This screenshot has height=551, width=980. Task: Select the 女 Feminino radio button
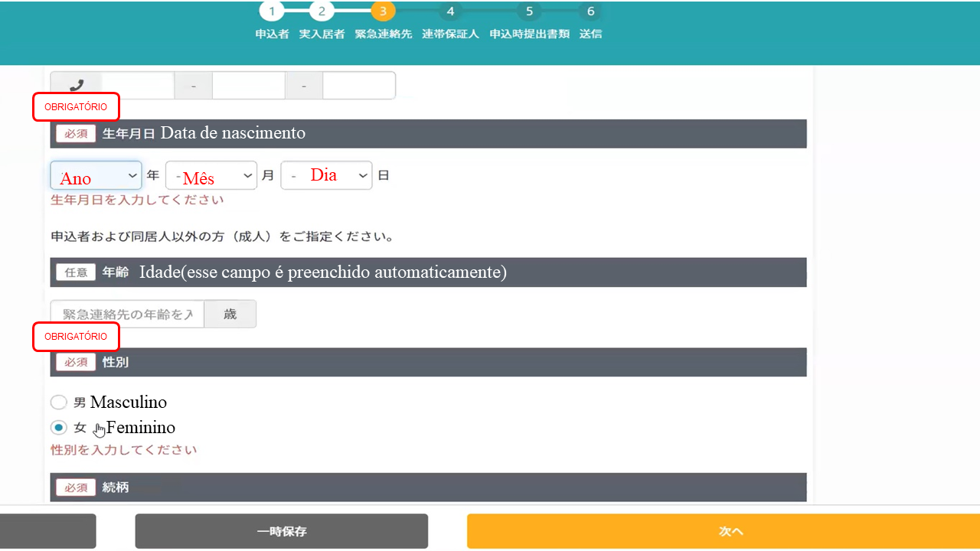tap(59, 428)
